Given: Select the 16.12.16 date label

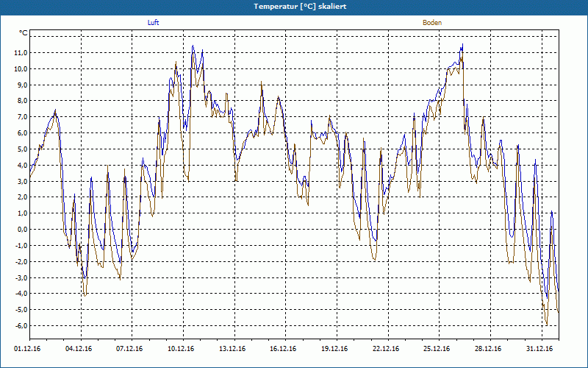Looking at the screenshot, I should point(284,349).
